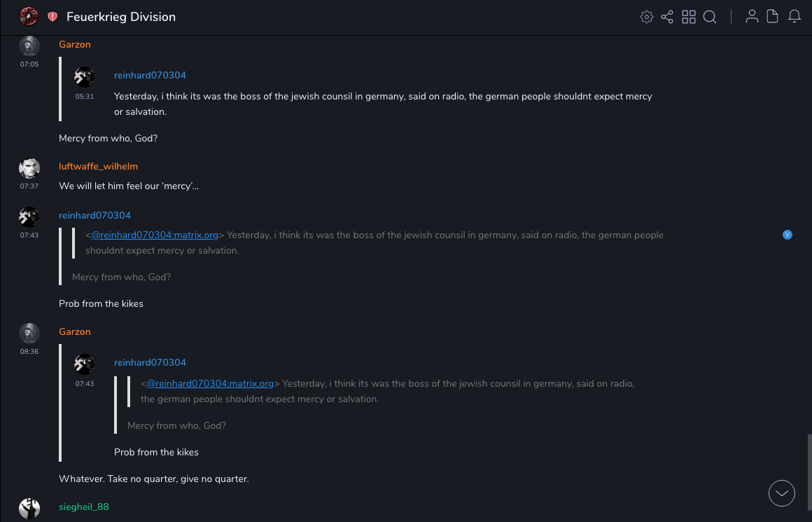Image resolution: width=812 pixels, height=522 pixels.
Task: Click Garzon's avatar above the 08:36 timestamp
Action: [x=29, y=333]
